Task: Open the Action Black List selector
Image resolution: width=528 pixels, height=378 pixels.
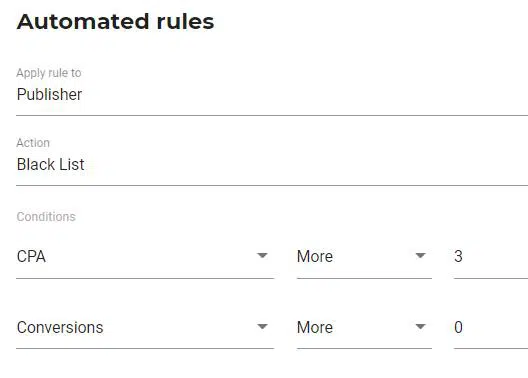Action: [272, 165]
